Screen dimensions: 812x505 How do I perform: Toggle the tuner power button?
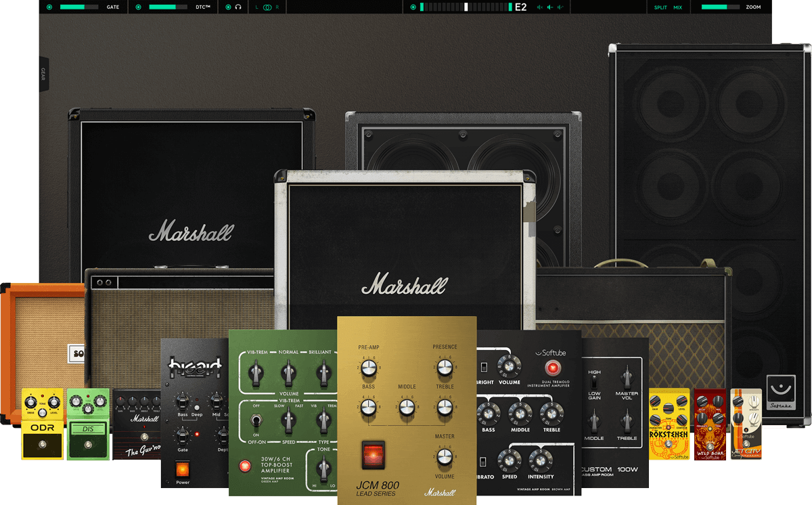(413, 7)
